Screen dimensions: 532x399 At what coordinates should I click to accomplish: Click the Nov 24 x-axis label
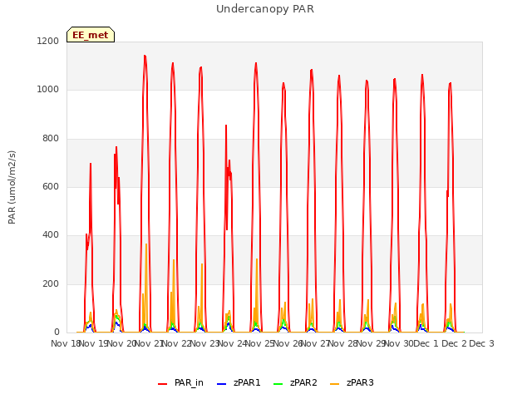(x=232, y=343)
